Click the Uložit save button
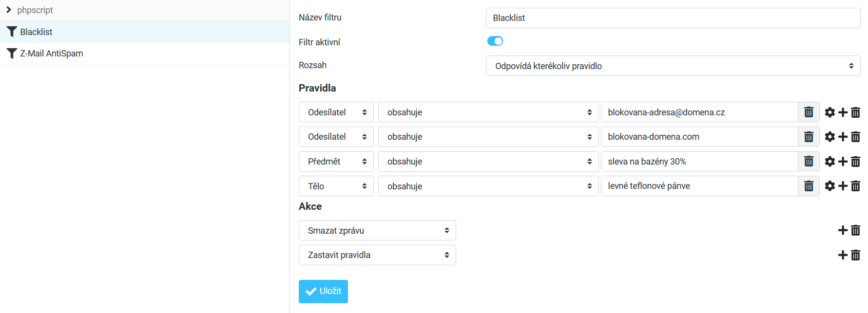This screenshot has width=868, height=313. pyautogui.click(x=323, y=291)
